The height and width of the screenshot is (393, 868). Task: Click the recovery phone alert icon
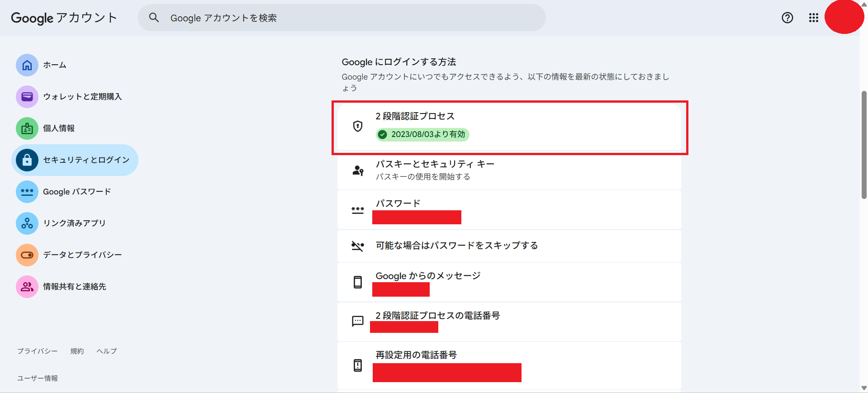358,365
